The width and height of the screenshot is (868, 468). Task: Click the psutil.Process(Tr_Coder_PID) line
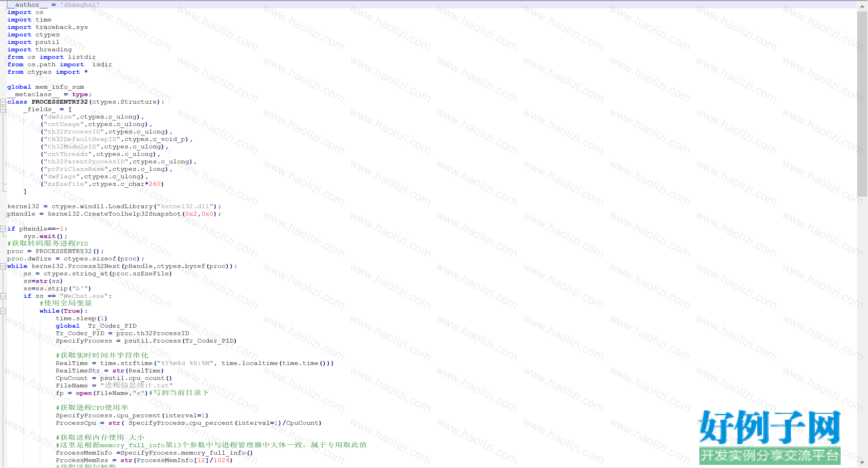pos(146,341)
